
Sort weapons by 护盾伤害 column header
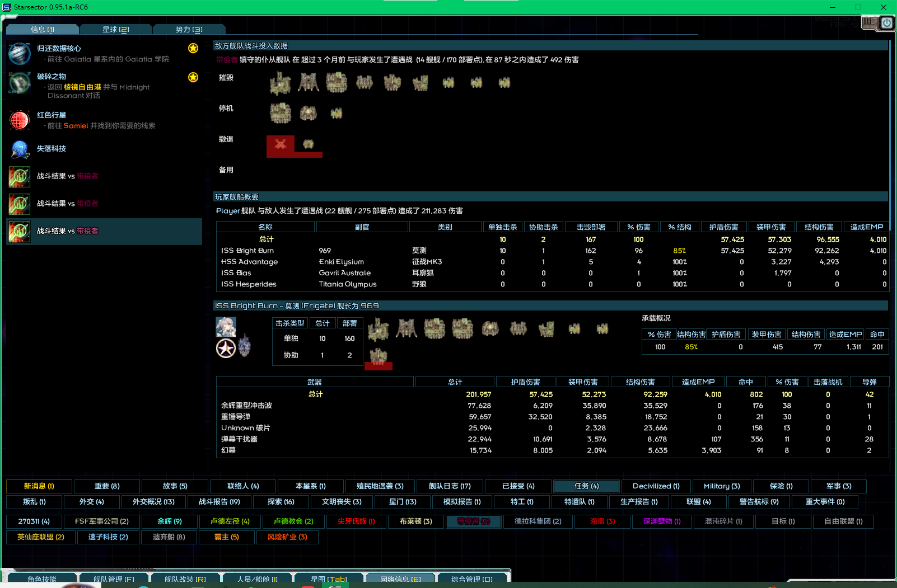525,382
